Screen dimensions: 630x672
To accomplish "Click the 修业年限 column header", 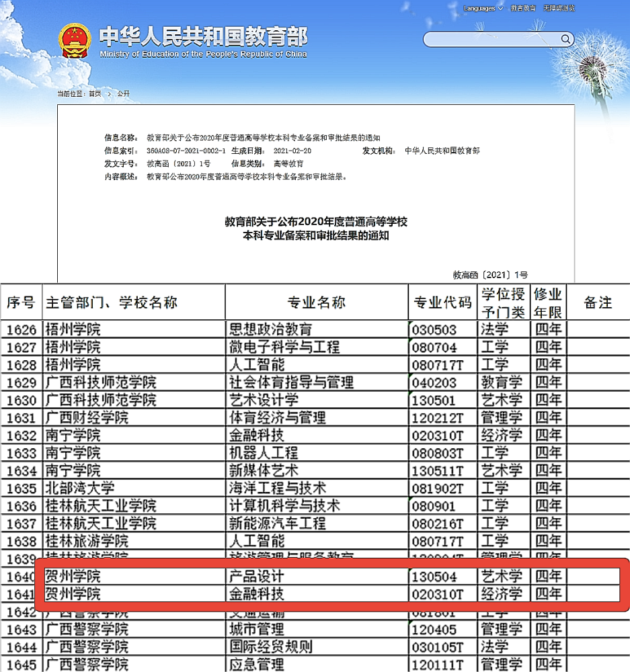I will tap(548, 302).
